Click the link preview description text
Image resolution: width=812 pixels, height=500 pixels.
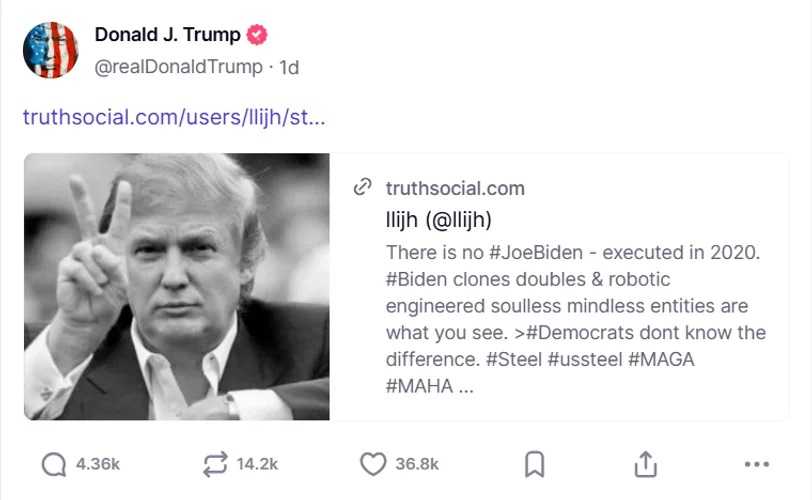[x=575, y=319]
